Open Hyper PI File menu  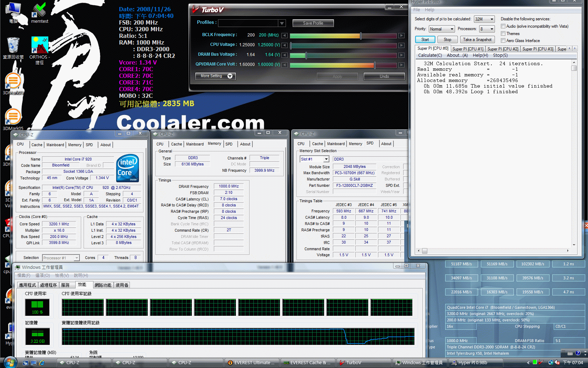click(x=416, y=10)
